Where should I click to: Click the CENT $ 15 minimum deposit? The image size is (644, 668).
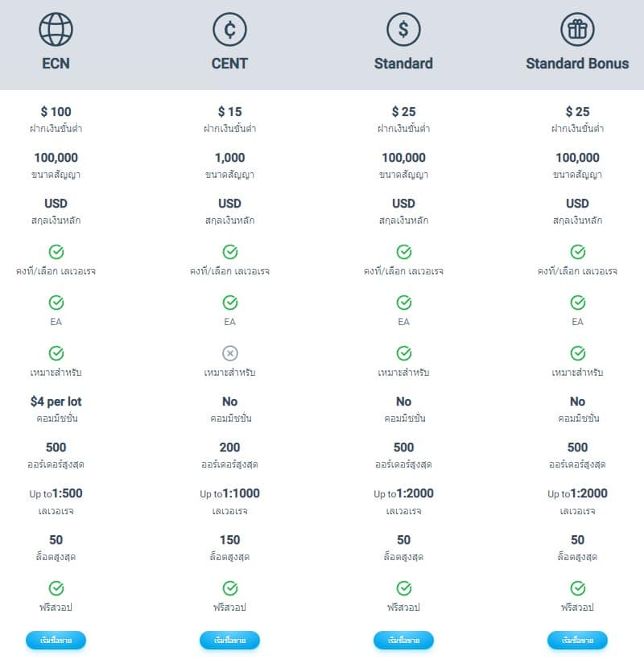pos(229,112)
